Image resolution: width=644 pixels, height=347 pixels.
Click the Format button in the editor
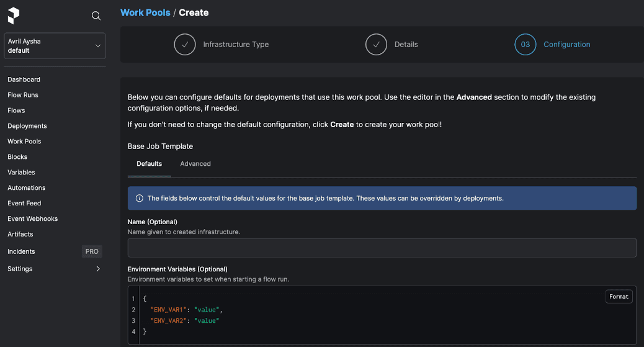pos(619,297)
